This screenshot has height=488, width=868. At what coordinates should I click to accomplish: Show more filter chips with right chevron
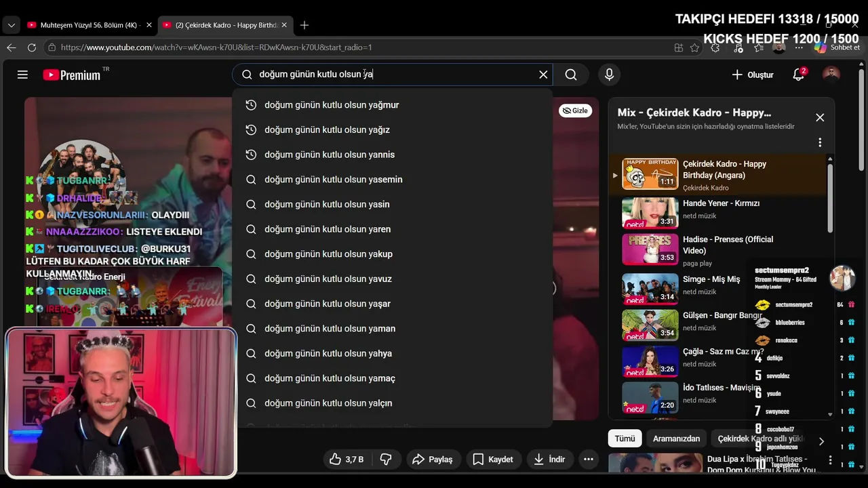821,441
